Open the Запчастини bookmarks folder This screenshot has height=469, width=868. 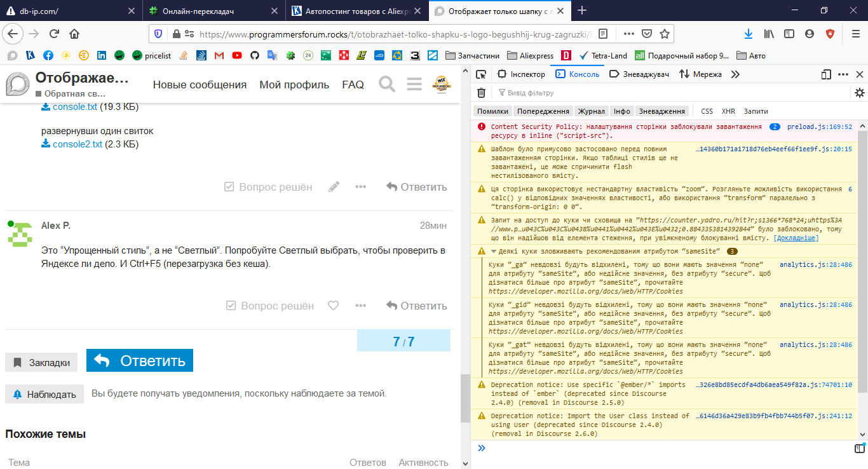[472, 56]
